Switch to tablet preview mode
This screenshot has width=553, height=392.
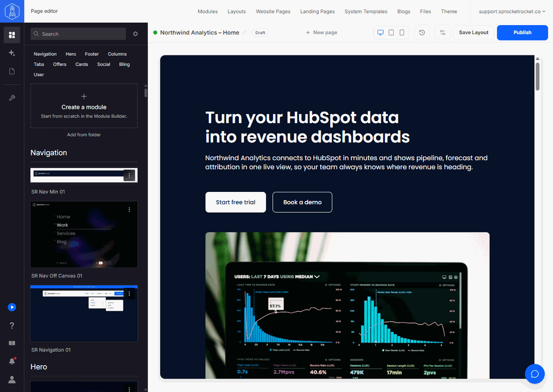pyautogui.click(x=391, y=32)
